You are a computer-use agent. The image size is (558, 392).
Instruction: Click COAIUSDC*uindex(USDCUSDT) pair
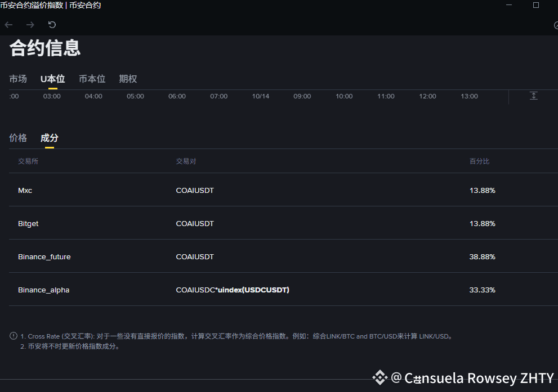coord(233,290)
